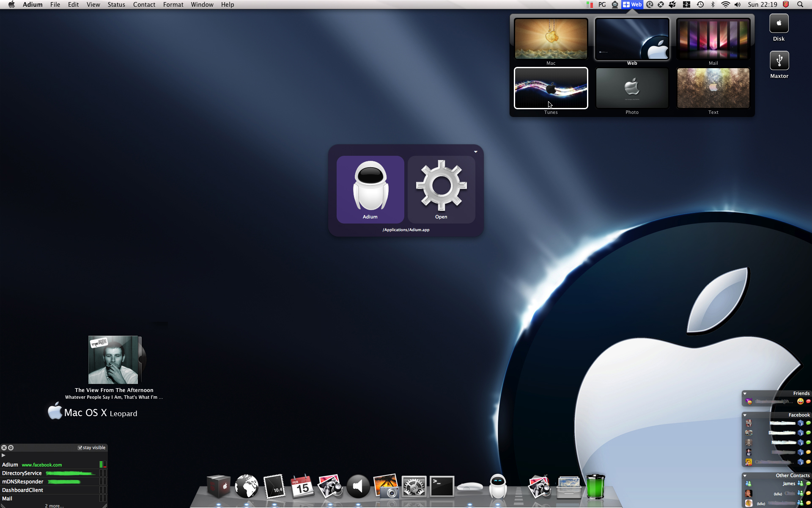Screen dimensions: 812x508
Task: Click the Wi-Fi status icon
Action: (725, 5)
